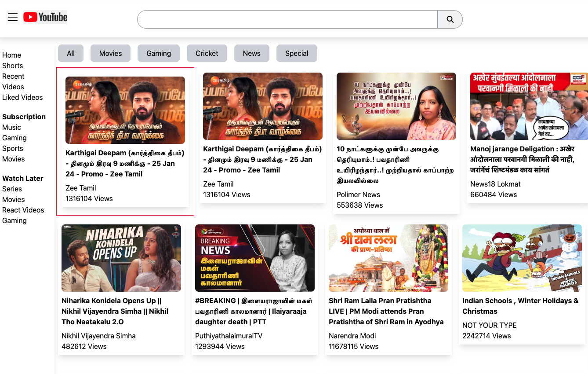Open the Indian Schools cartoon thumbnail

[522, 258]
